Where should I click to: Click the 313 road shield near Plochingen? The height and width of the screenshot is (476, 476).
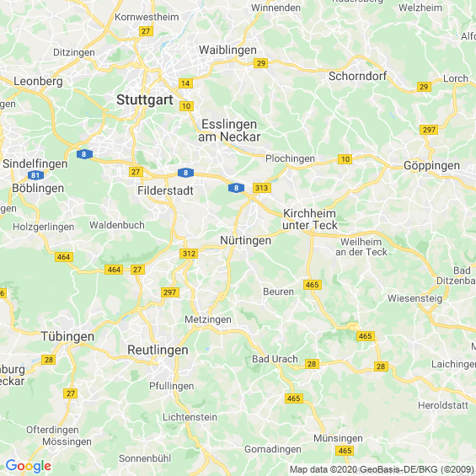pyautogui.click(x=262, y=188)
